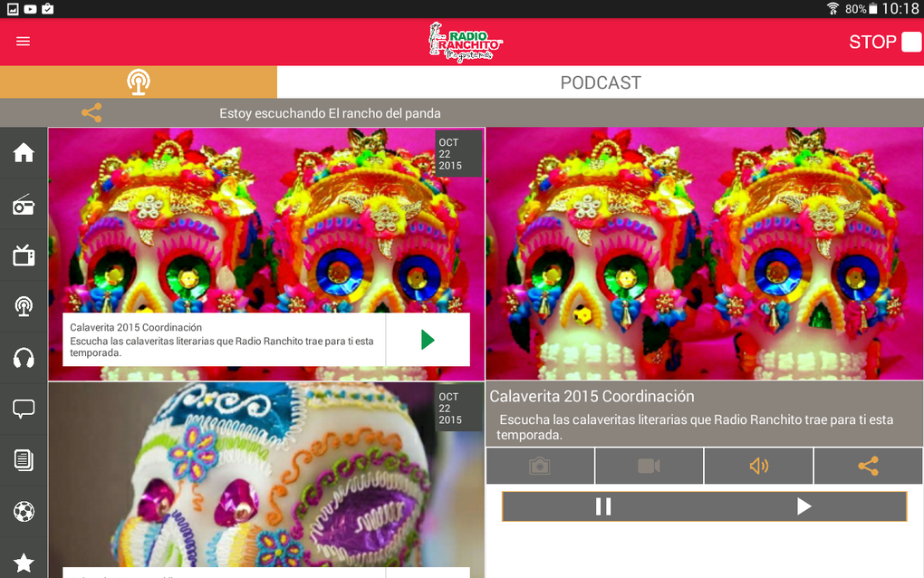Open the chat bubble sidebar icon

(x=24, y=409)
